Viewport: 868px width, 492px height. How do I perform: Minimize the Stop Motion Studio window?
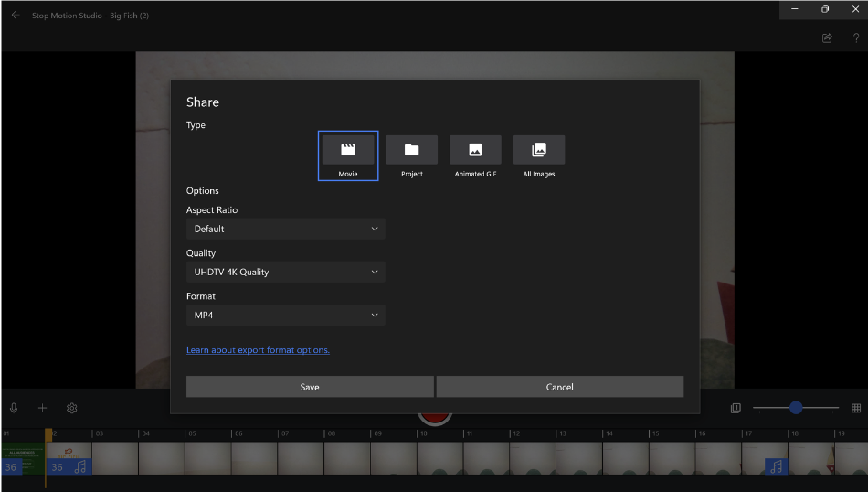[794, 9]
